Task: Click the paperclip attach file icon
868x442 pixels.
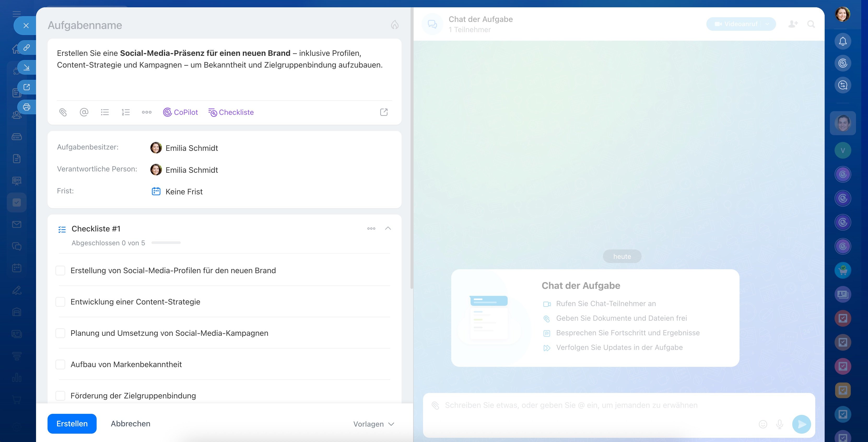Action: 63,112
